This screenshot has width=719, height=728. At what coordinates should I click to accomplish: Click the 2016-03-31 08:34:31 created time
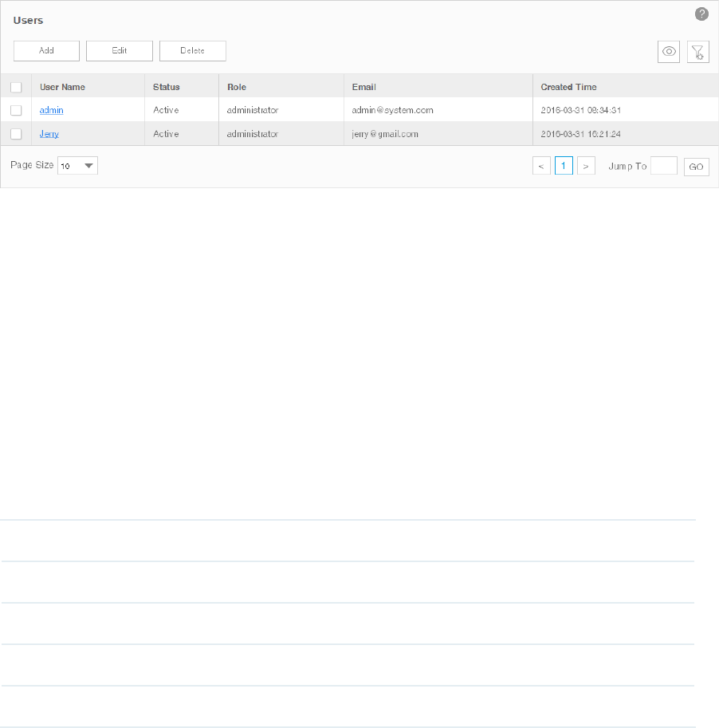coord(580,110)
